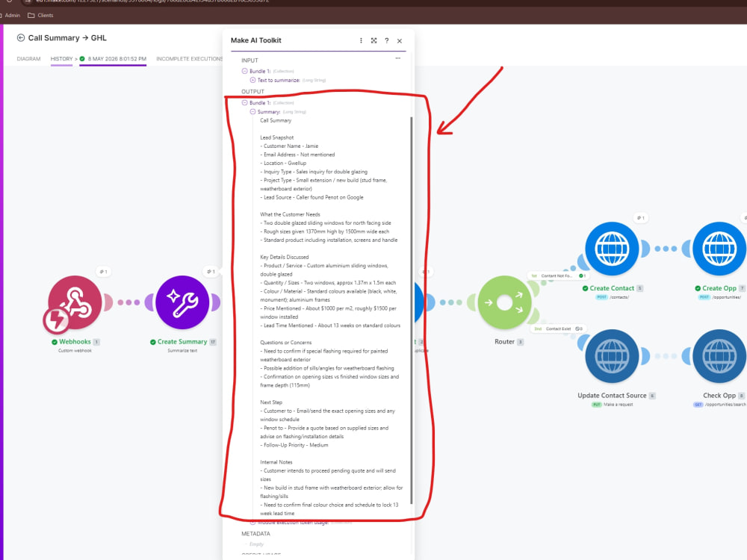Collapse the Summary long string
The width and height of the screenshot is (747, 560).
pyautogui.click(x=252, y=111)
